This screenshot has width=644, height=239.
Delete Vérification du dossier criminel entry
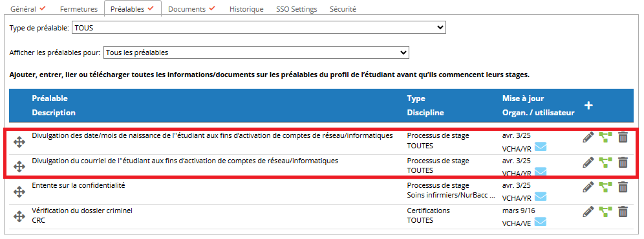pyautogui.click(x=623, y=212)
